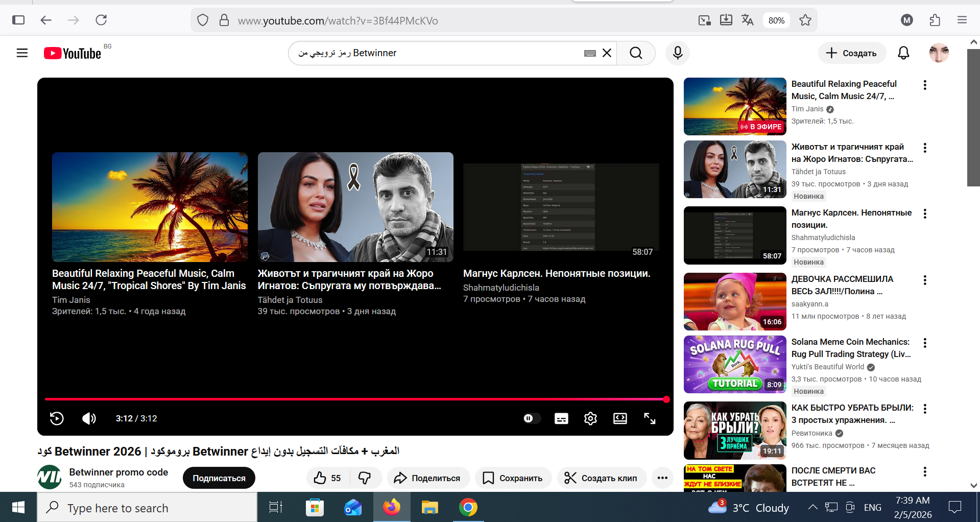
Task: Clear the search box text
Action: (607, 53)
